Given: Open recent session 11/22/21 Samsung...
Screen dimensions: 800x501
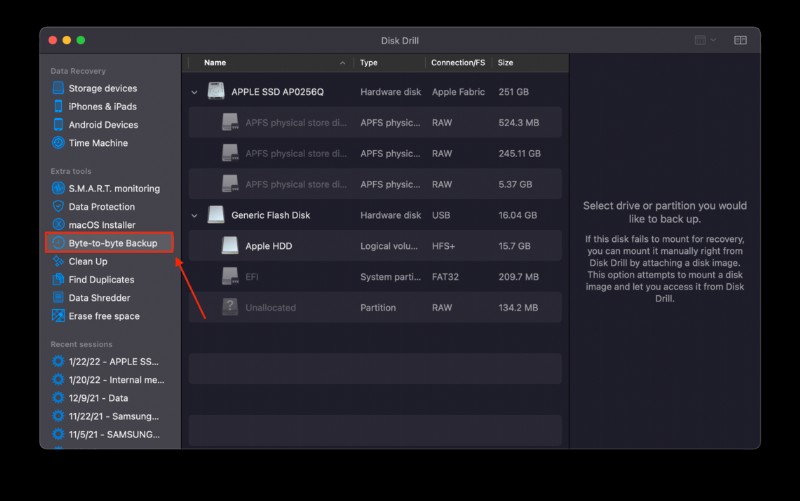Looking at the screenshot, I should 106,417.
